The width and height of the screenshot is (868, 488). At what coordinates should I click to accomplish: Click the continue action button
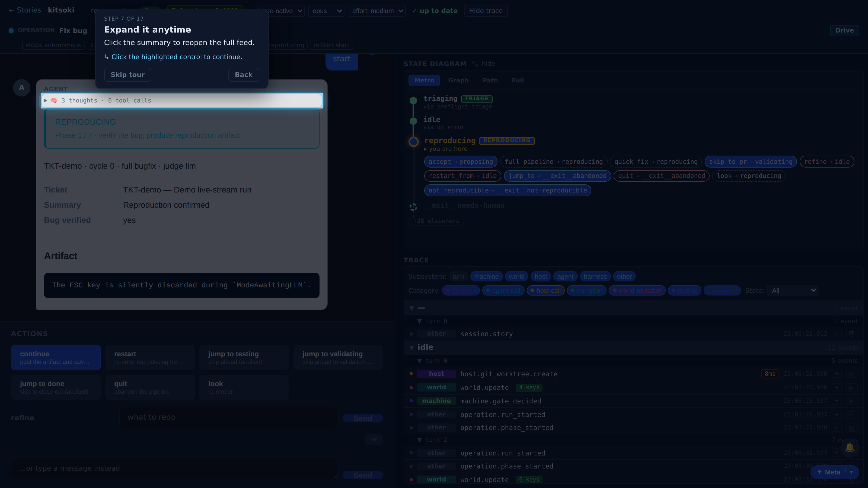[56, 357]
